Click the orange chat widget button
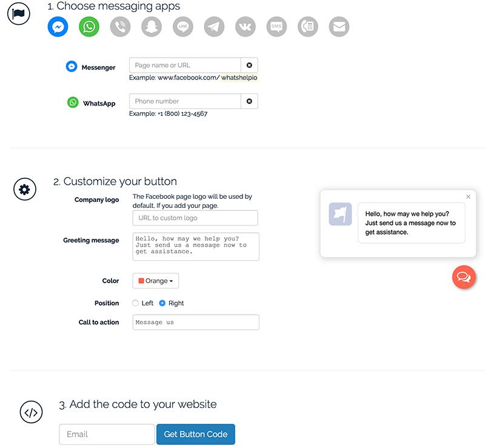Image resolution: width=485 pixels, height=448 pixels. coord(464,277)
